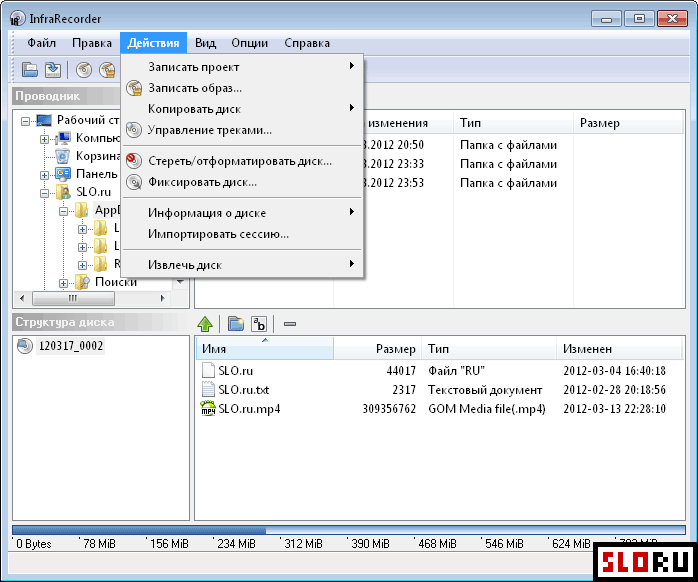Click the green up-folder arrow icon
Screen dimensions: 698x582
[205, 324]
